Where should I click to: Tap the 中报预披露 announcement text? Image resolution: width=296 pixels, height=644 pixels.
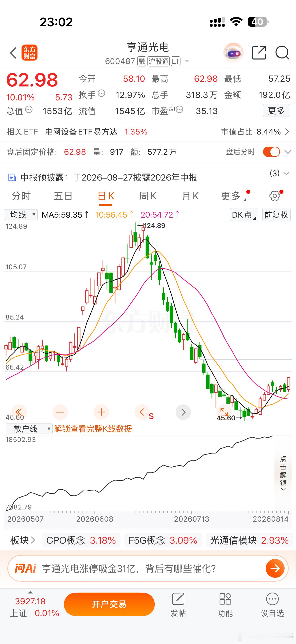pyautogui.click(x=109, y=177)
